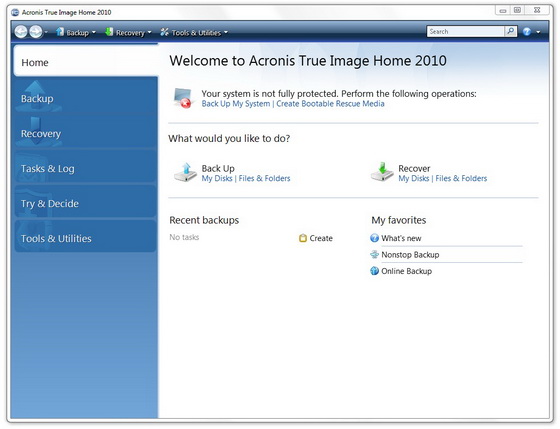
Task: Click the Nonstop Backup icon
Action: [x=374, y=254]
